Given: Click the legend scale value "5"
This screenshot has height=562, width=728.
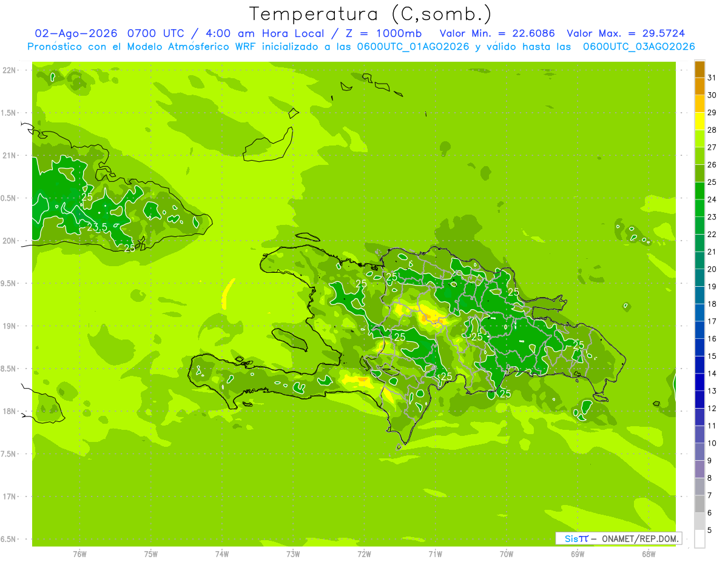Looking at the screenshot, I should (710, 530).
